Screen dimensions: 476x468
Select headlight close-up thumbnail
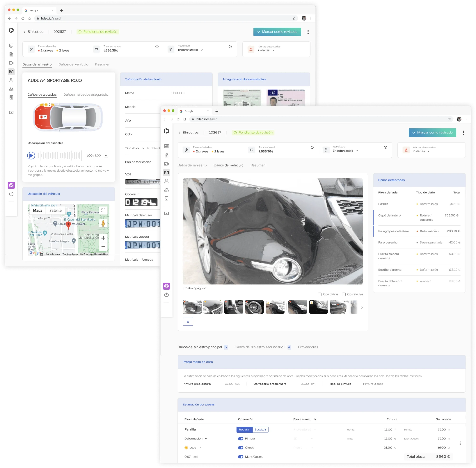coord(254,307)
